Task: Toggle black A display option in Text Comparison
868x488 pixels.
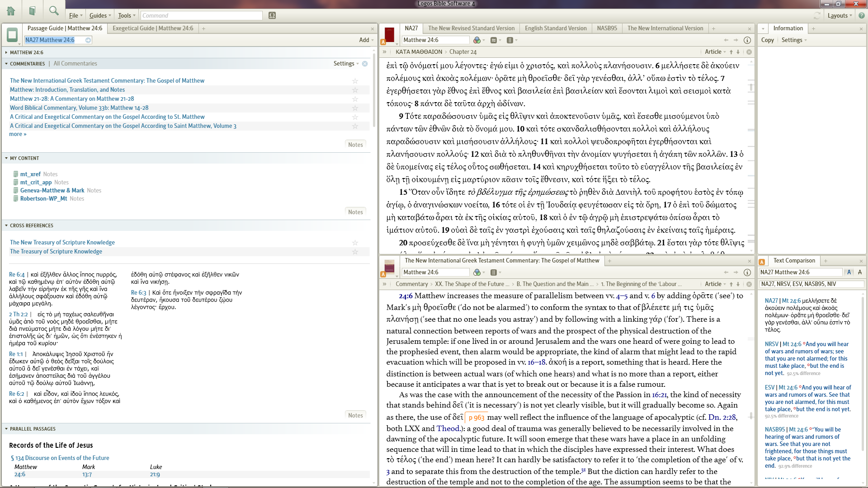Action: click(860, 272)
